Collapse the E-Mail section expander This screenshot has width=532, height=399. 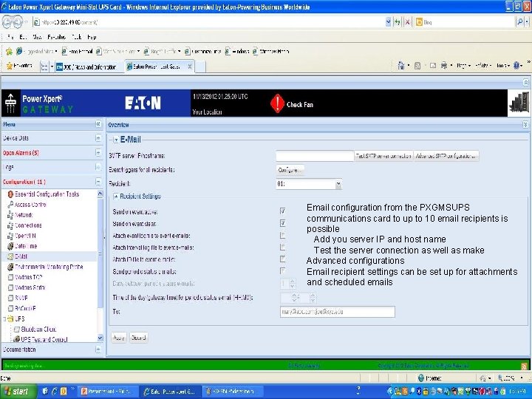pyautogui.click(x=116, y=140)
